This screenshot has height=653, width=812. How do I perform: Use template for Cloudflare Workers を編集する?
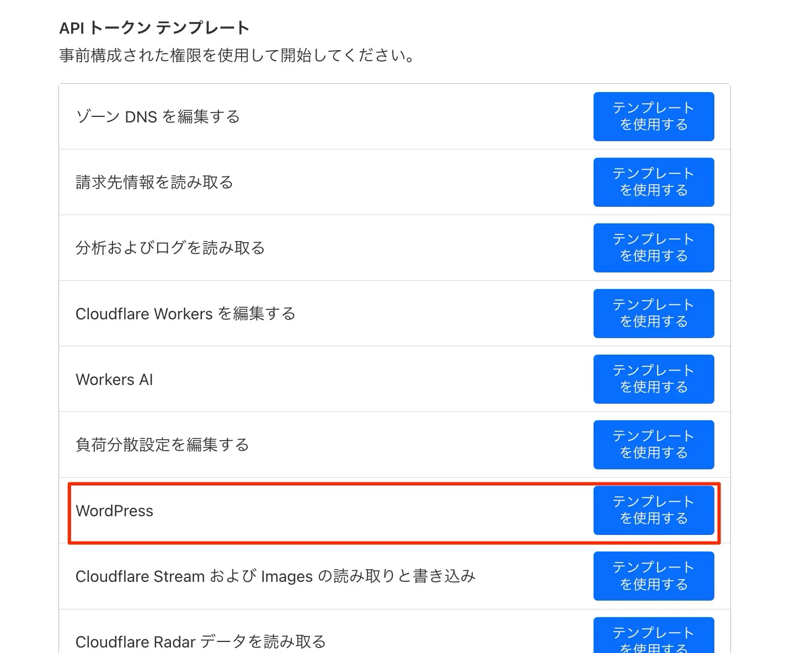pyautogui.click(x=653, y=313)
